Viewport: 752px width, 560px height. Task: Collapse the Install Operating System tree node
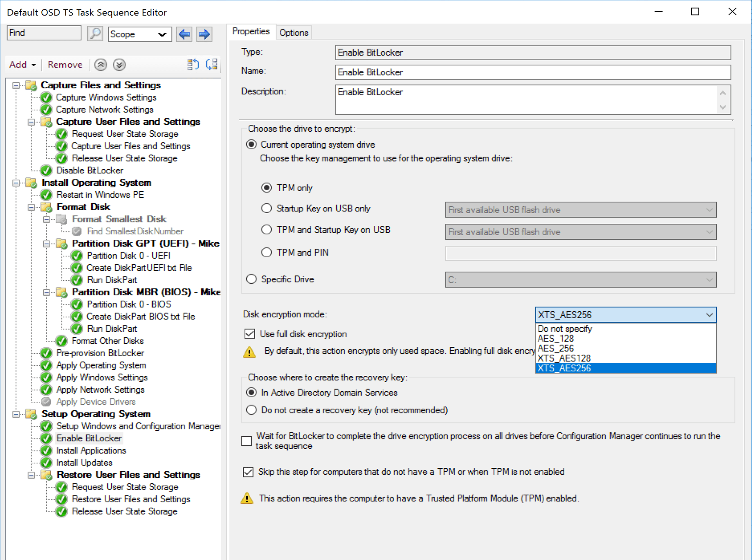click(x=15, y=183)
